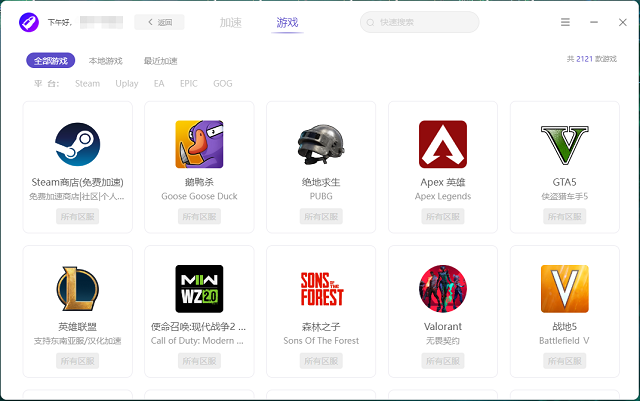Click the 绝地求生 game title
640x401 pixels.
point(321,182)
